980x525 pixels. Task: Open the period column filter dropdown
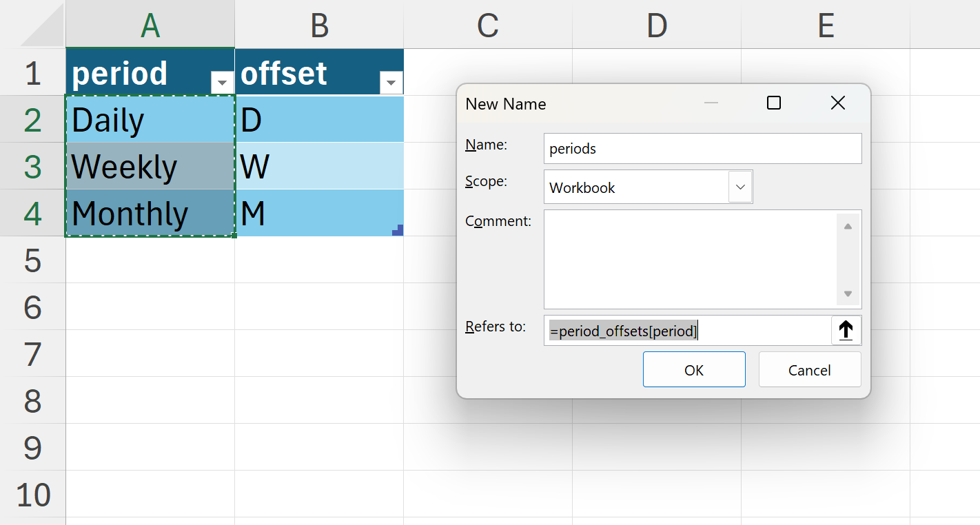click(222, 83)
